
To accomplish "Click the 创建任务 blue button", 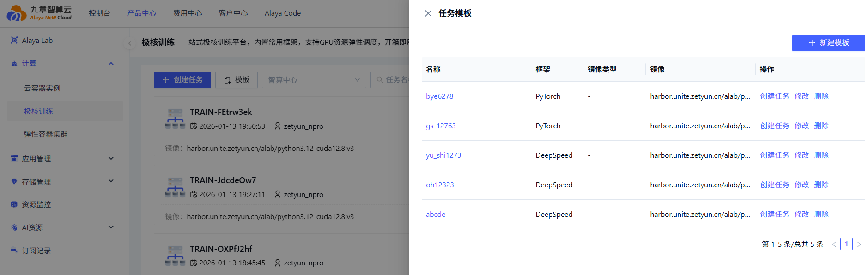I will (x=182, y=80).
